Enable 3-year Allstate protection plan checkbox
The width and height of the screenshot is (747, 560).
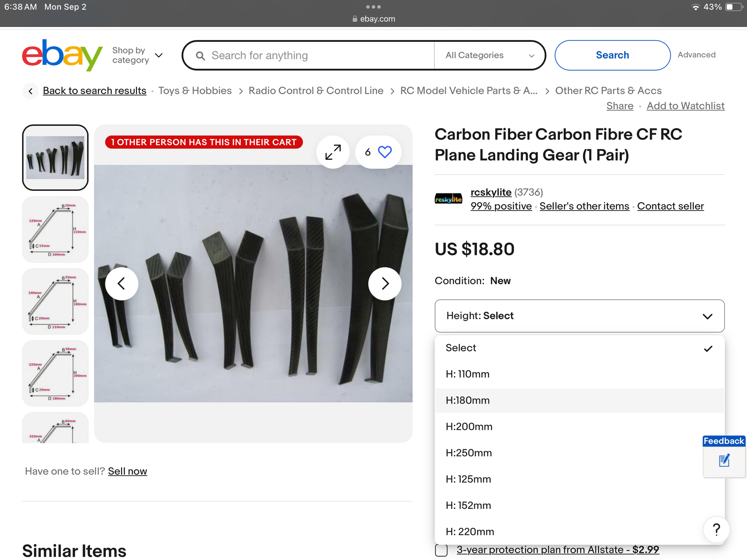(x=441, y=550)
